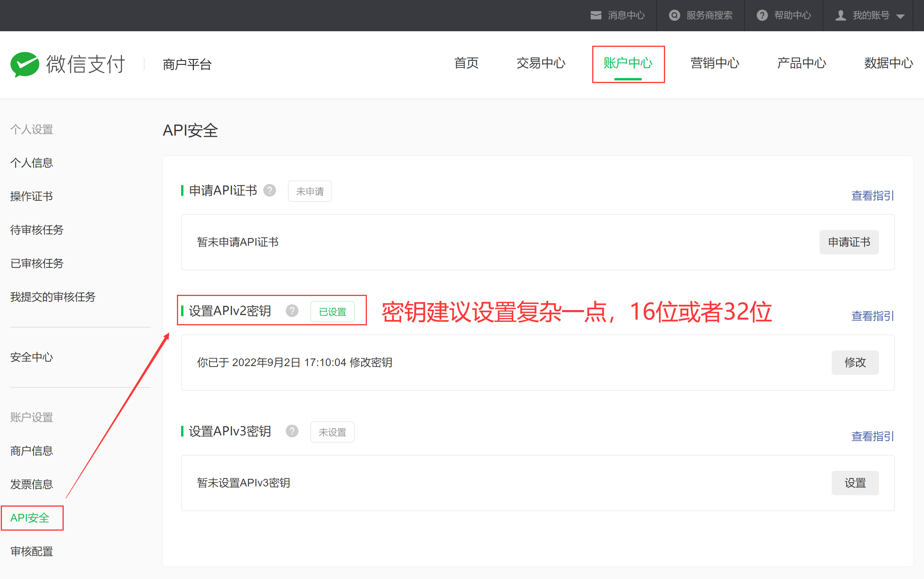
Task: Open 查看指引 link for the APIv3 key
Action: [872, 436]
